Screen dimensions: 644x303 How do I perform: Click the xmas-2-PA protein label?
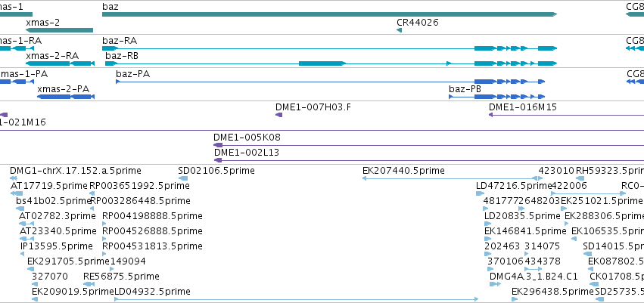64,89
